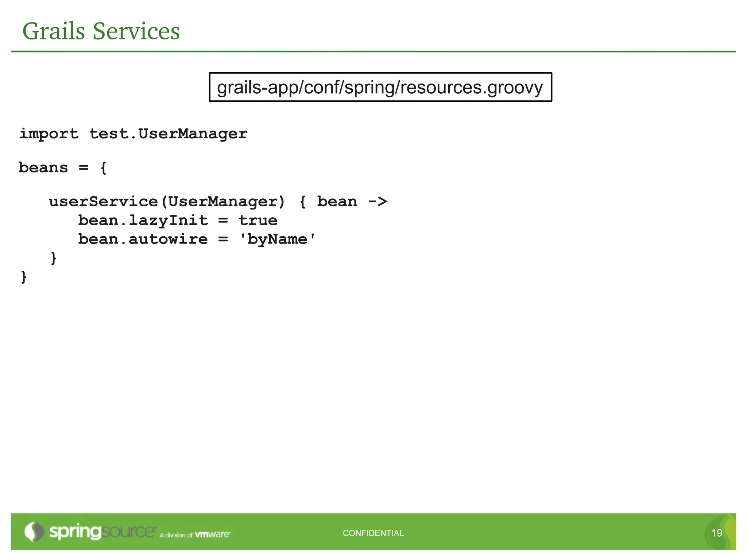Click the Grails Services slide title
The width and height of the screenshot is (747, 560).
(101, 31)
